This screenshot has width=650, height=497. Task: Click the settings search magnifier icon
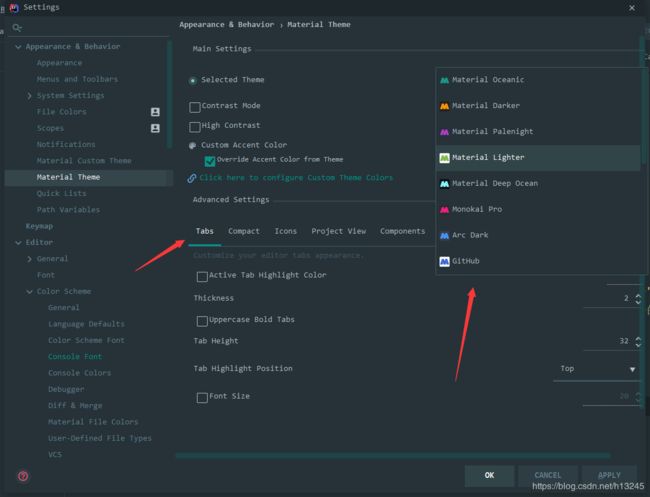17,28
